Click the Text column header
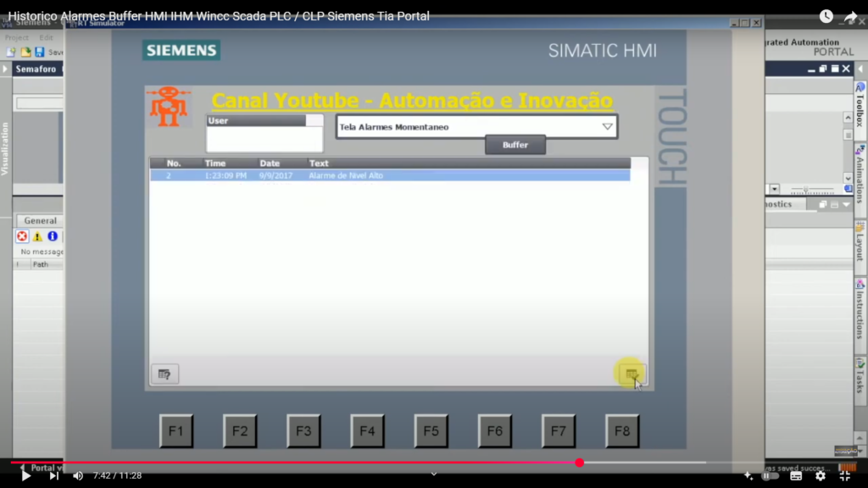 tap(319, 164)
